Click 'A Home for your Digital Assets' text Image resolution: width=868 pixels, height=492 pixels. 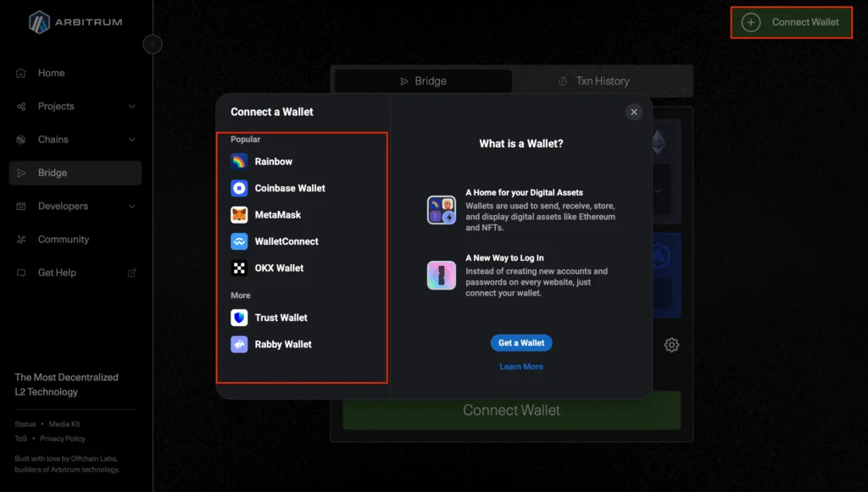pos(524,192)
